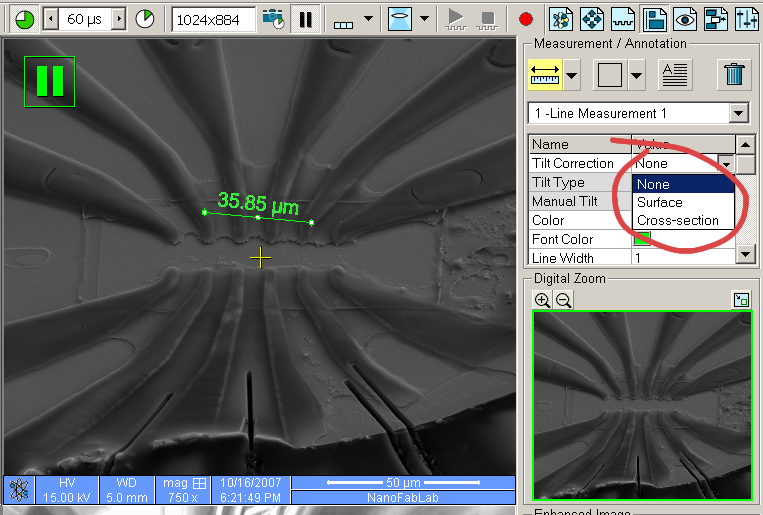This screenshot has width=763, height=515.
Task: Choose Cross-section tilt correction option
Action: 677,220
